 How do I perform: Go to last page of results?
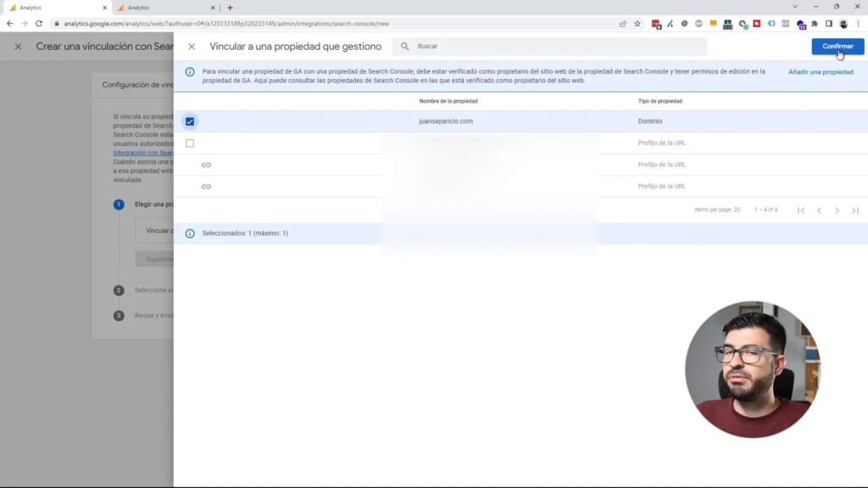point(855,210)
